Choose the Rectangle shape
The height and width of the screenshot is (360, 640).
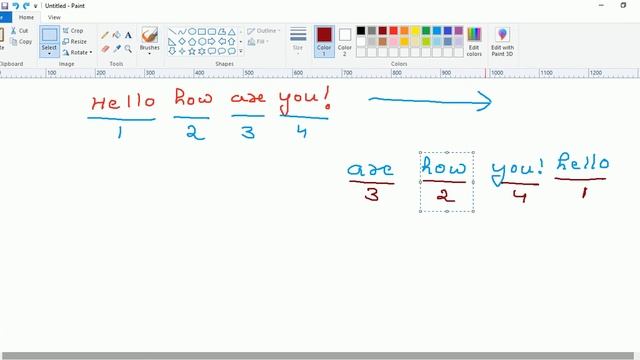202,31
